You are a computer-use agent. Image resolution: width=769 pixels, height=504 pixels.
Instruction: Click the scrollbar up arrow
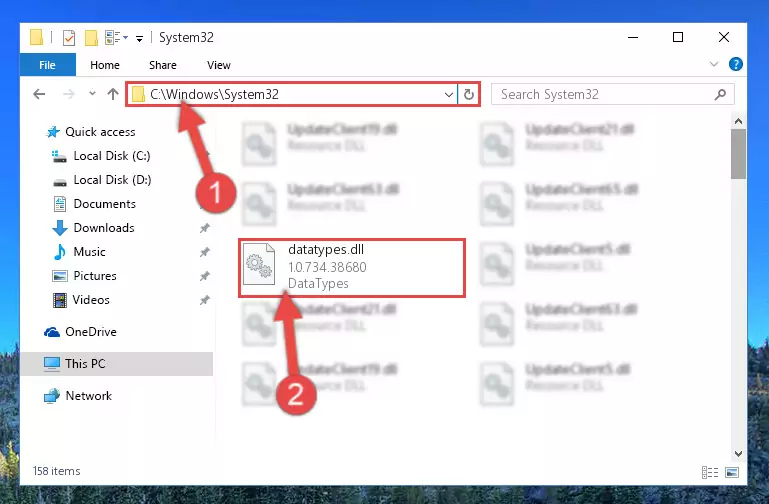pos(738,121)
